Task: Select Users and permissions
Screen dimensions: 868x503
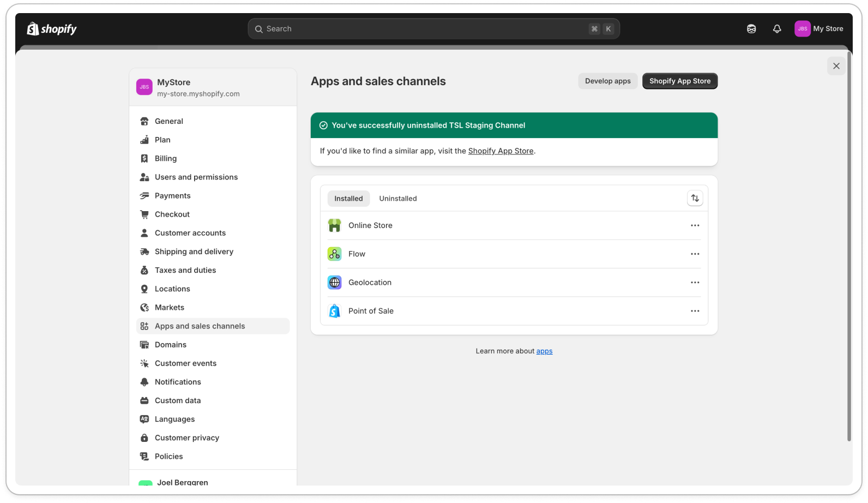Action: click(213, 177)
